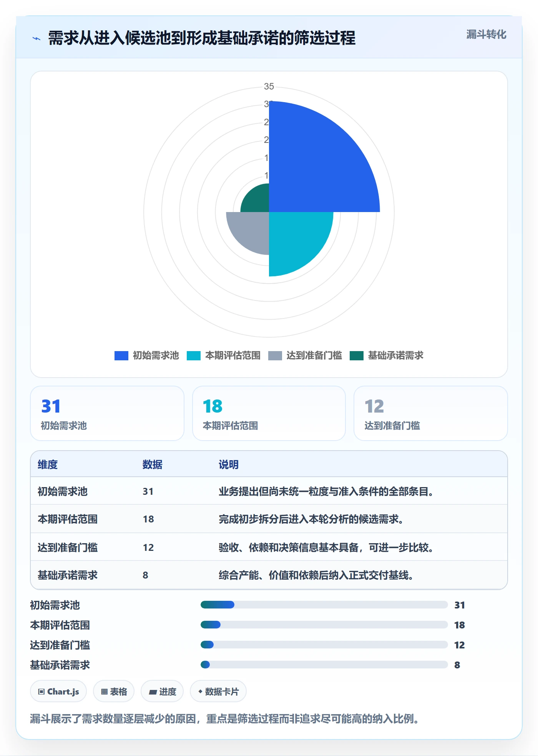This screenshot has height=756, width=538.
Task: Click the grid icon in 表格 chip
Action: click(x=104, y=692)
